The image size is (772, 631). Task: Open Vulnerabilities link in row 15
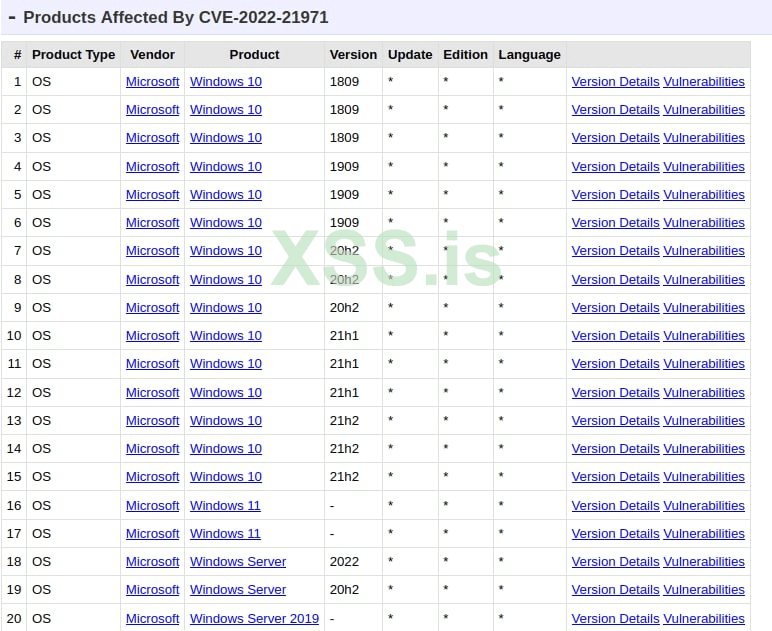pos(704,477)
